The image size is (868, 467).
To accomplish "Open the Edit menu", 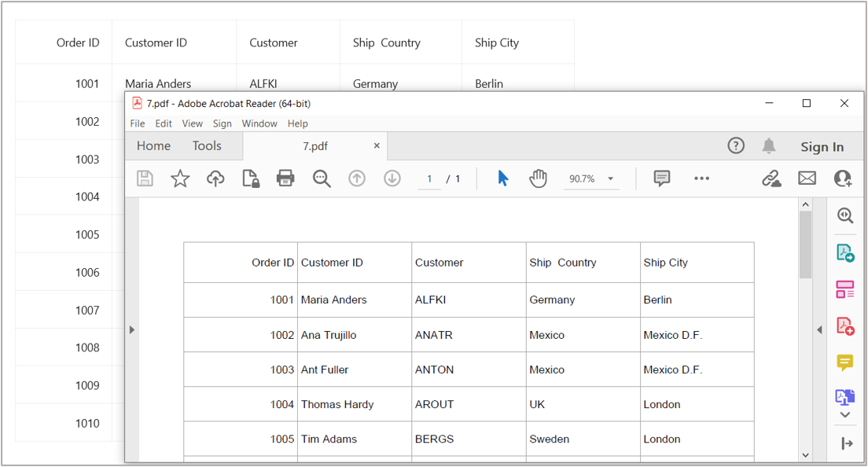I will (x=164, y=123).
